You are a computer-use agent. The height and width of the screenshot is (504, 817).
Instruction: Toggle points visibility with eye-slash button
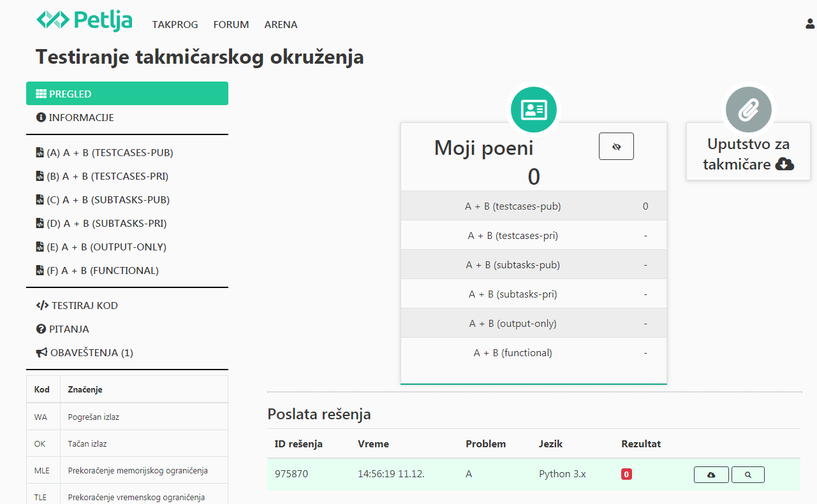[x=616, y=147]
